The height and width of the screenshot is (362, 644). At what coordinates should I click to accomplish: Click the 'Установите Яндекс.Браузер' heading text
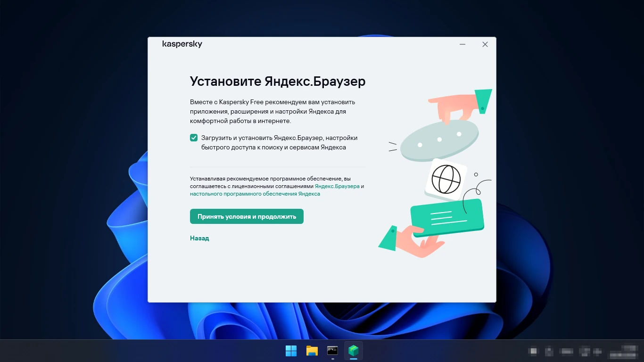tap(278, 82)
